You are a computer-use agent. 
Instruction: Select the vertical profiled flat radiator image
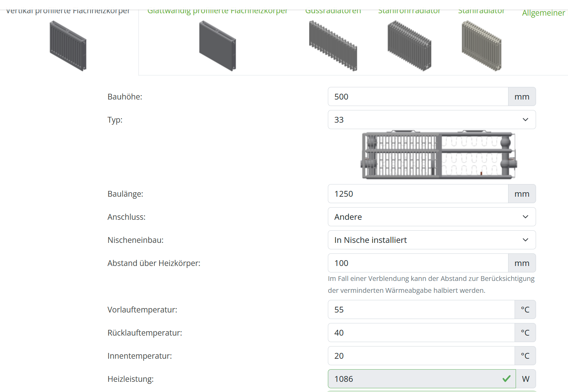pyautogui.click(x=68, y=46)
